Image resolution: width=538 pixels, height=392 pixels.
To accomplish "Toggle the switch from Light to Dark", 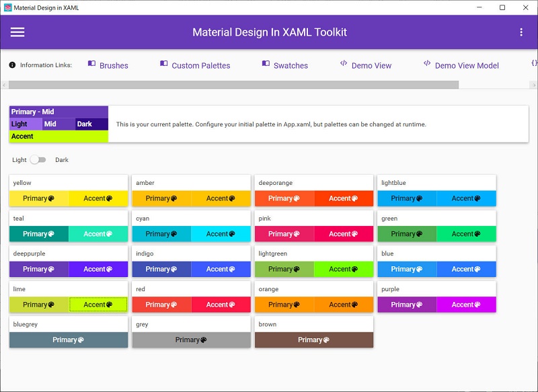I will [38, 159].
